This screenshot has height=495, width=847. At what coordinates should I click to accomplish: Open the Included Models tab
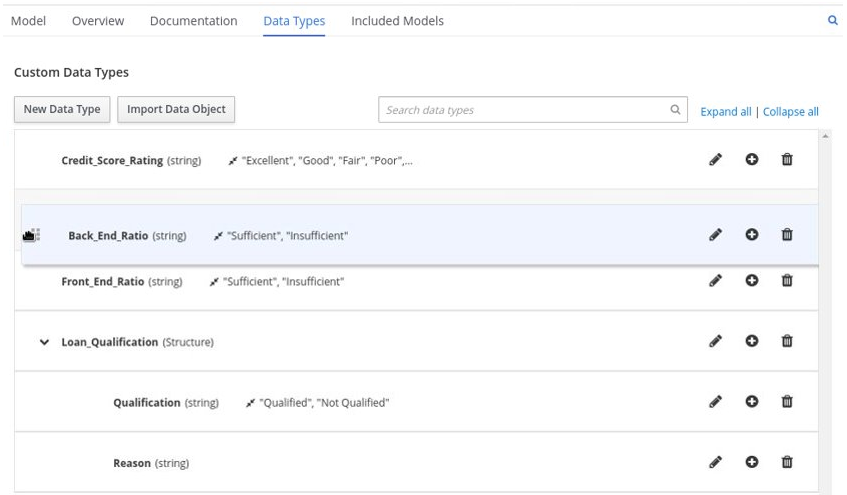397,21
